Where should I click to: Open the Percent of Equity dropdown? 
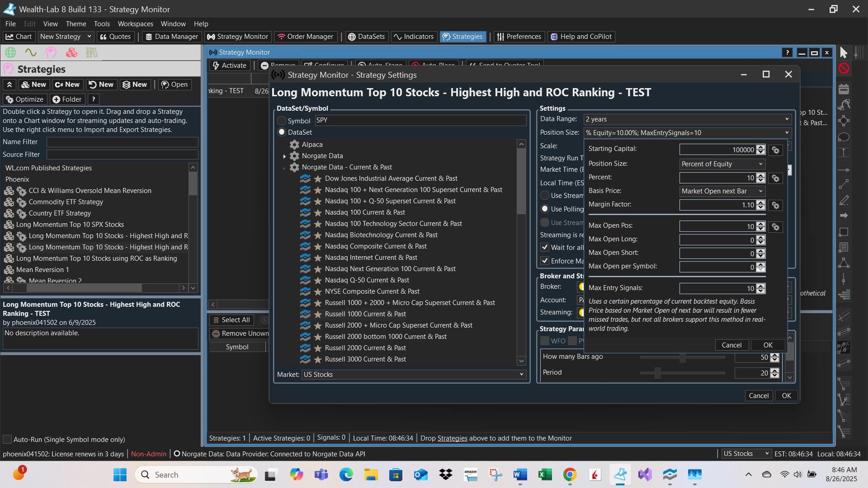(x=722, y=164)
